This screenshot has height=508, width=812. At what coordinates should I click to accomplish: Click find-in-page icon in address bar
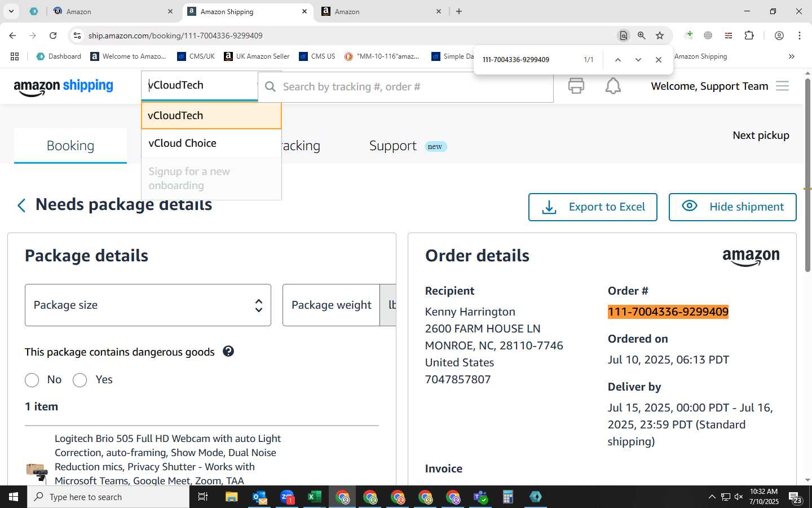click(x=624, y=36)
